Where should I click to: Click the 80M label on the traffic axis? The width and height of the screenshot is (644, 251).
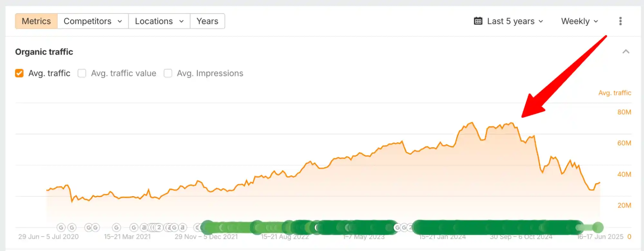[624, 112]
